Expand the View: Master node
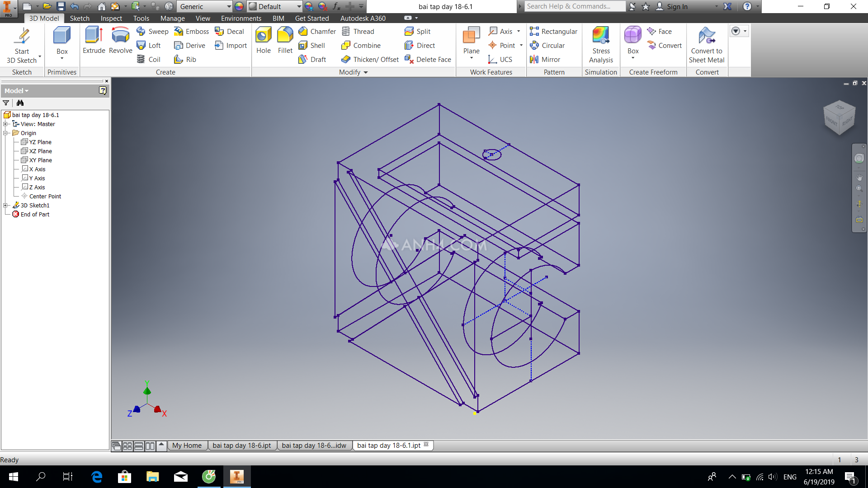Viewport: 868px width, 488px height. [x=5, y=124]
